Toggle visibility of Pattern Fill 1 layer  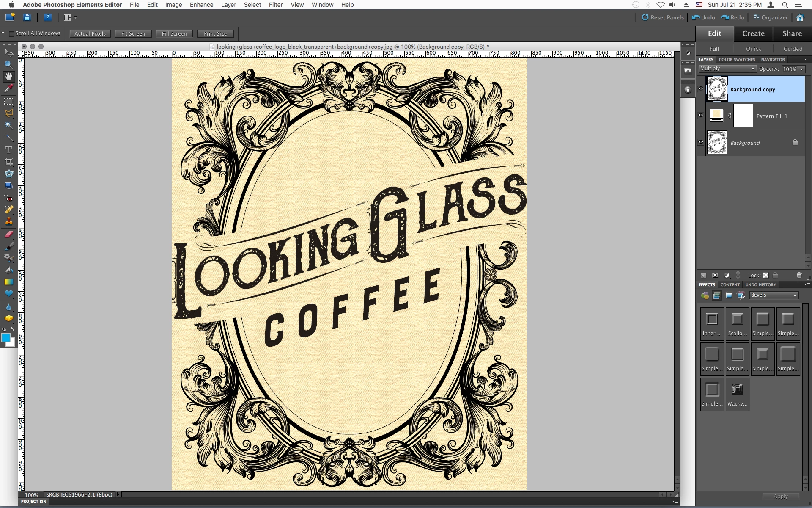[701, 116]
